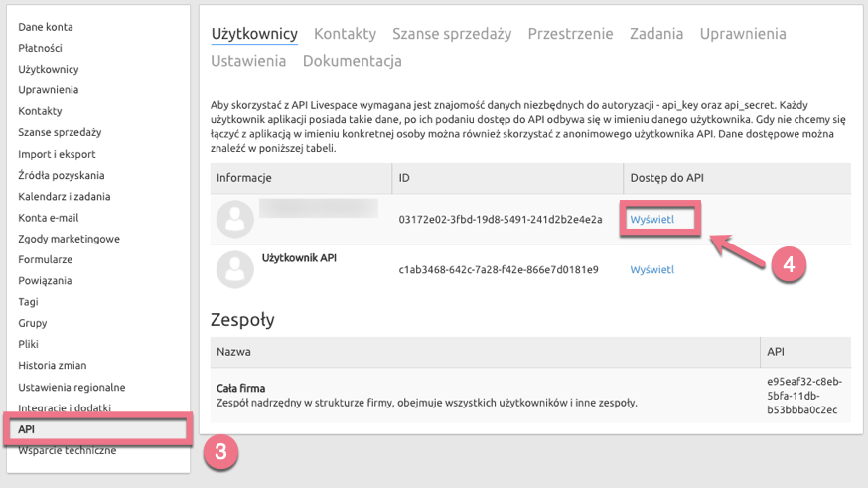Open Zgody marketingowe in the sidebar
This screenshot has width=868, height=488.
(69, 239)
